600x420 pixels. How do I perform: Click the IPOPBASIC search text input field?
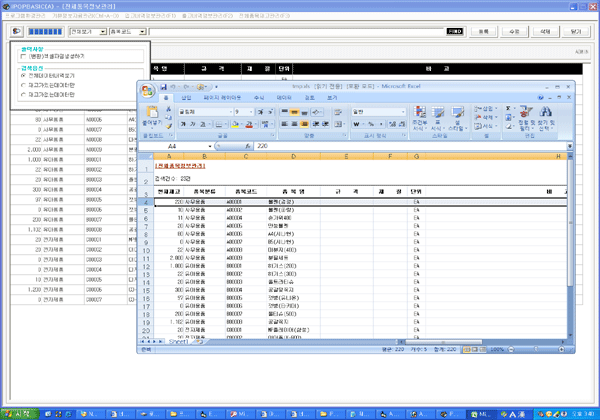(297, 31)
